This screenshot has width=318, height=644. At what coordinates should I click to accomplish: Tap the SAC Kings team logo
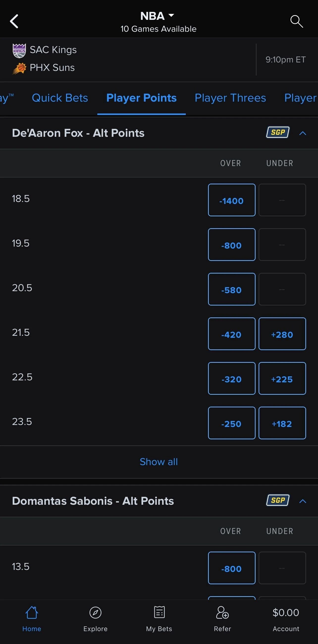pos(19,50)
